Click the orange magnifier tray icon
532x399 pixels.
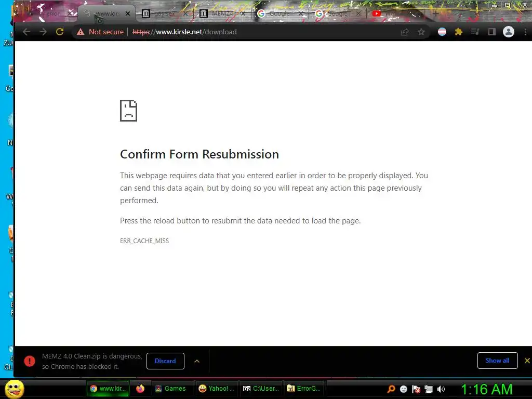[x=391, y=389]
